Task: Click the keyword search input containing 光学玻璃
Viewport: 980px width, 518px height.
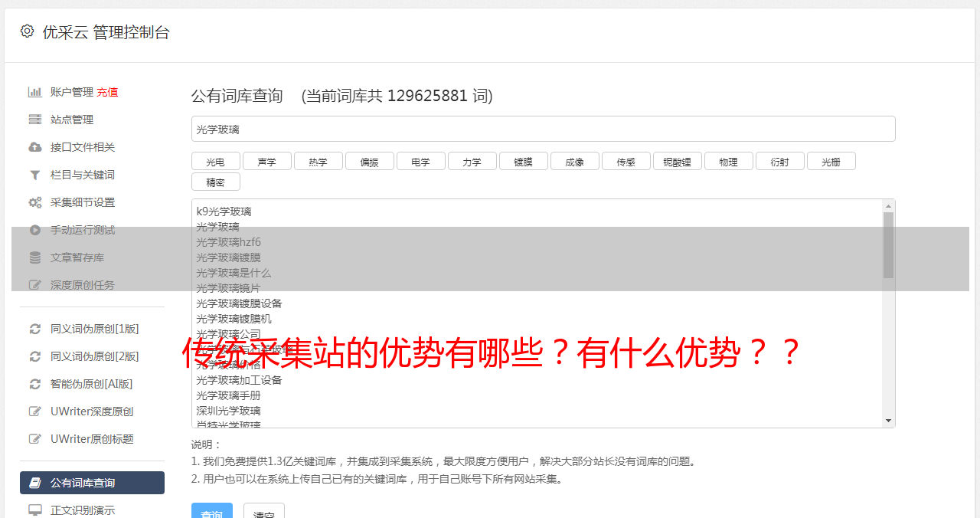Action: (543, 129)
